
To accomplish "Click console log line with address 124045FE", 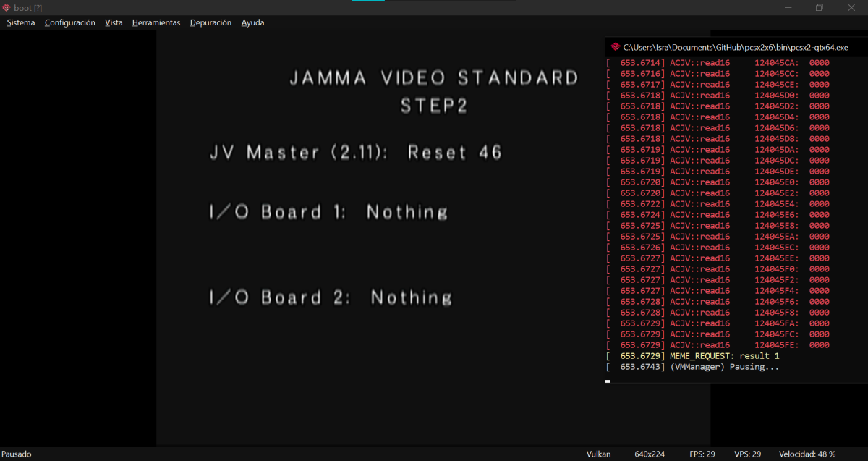I will point(718,345).
